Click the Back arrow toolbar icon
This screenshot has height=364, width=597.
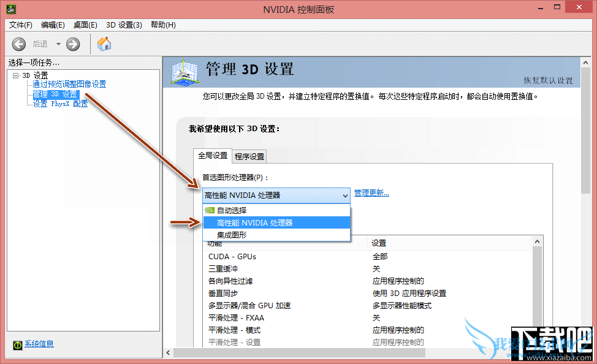click(x=18, y=44)
